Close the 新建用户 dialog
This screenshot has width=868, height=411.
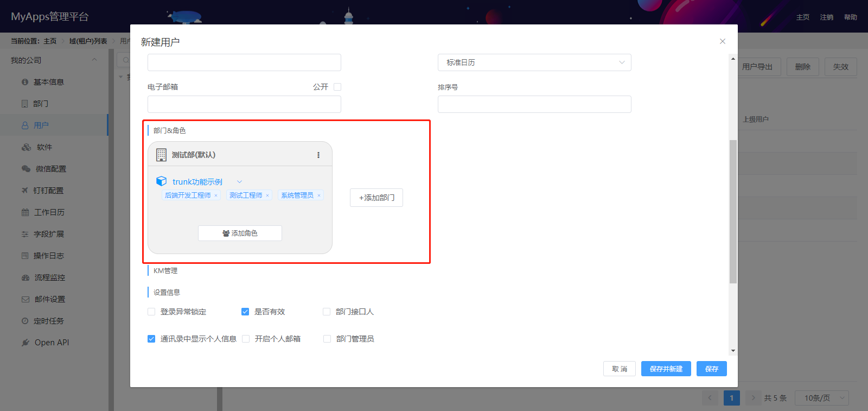tap(723, 41)
